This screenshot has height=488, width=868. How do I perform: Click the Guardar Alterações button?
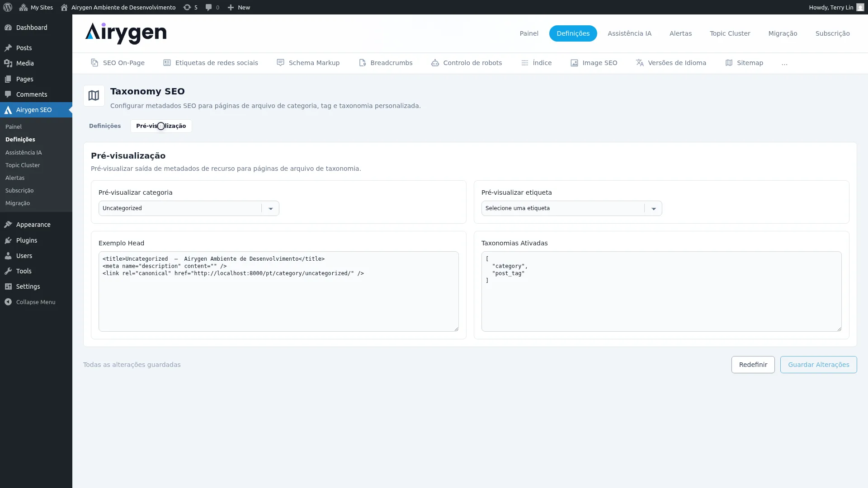coord(818,365)
